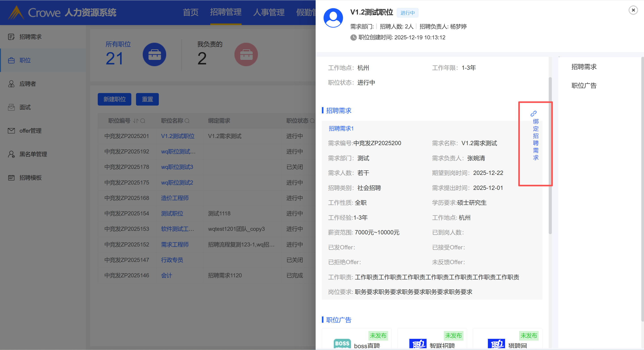Open 黑名单管理 in the sidebar

click(33, 154)
